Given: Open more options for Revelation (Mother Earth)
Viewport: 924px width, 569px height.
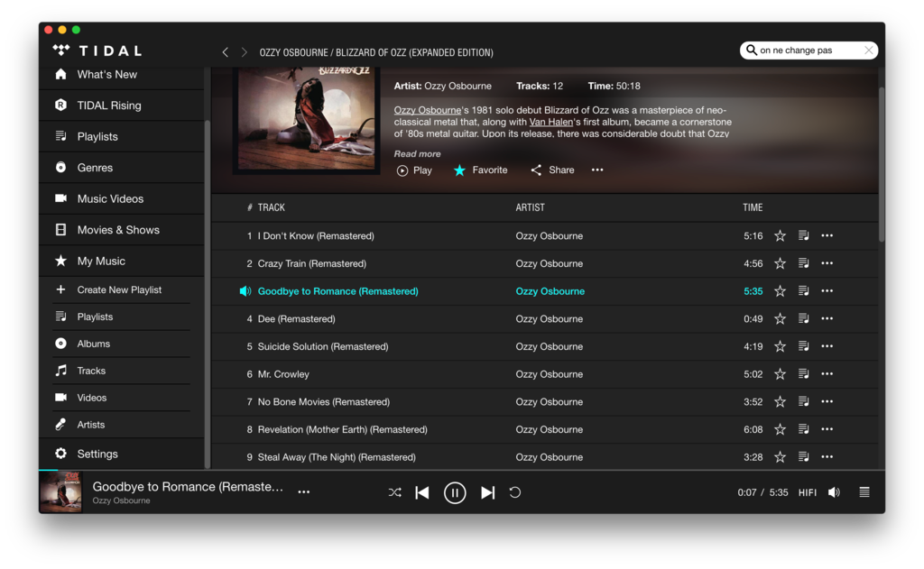Looking at the screenshot, I should coord(827,430).
